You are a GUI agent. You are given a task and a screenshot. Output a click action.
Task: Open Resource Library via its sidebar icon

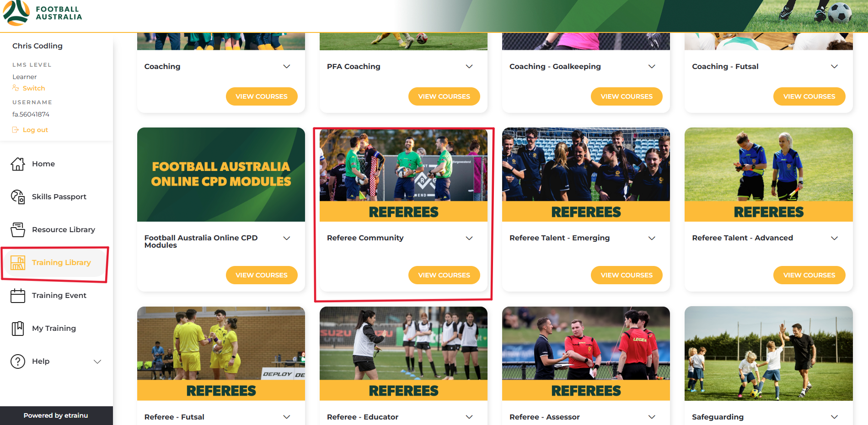point(18,229)
